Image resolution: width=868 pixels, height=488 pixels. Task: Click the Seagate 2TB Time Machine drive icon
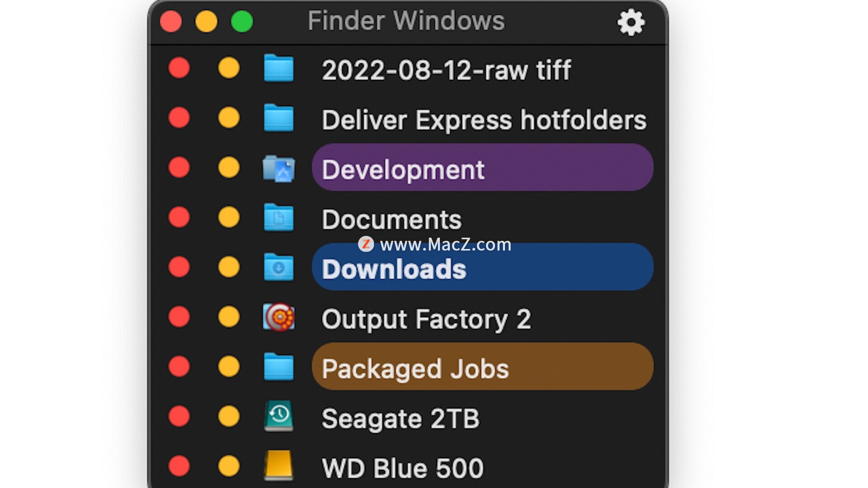pyautogui.click(x=278, y=416)
